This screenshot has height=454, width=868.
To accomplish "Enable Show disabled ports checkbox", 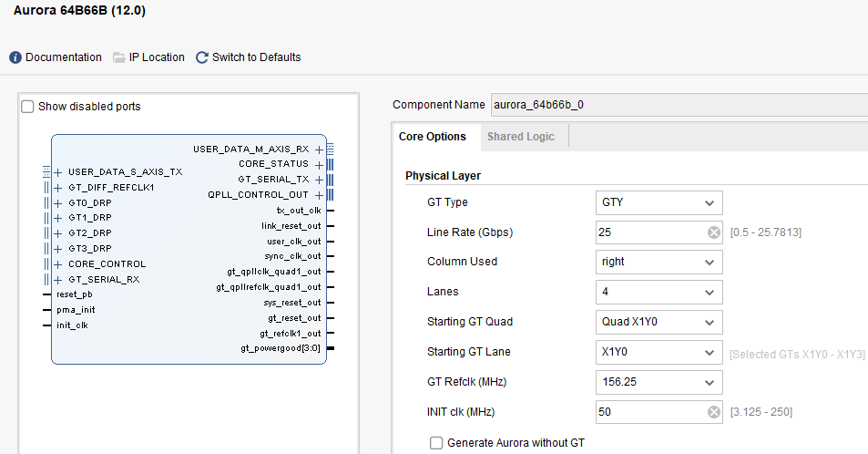I will coord(27,107).
